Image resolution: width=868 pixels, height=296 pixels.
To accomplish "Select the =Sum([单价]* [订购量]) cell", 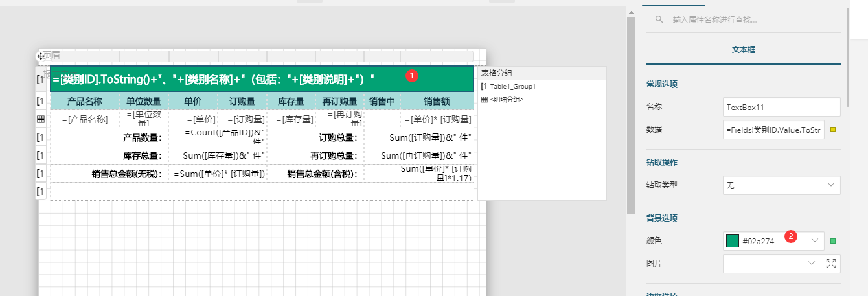I will coord(218,174).
